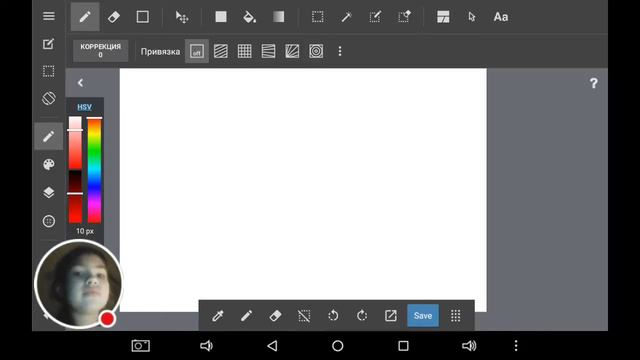The image size is (640, 360).
Task: Select the filled rectangle tool
Action: (221, 17)
